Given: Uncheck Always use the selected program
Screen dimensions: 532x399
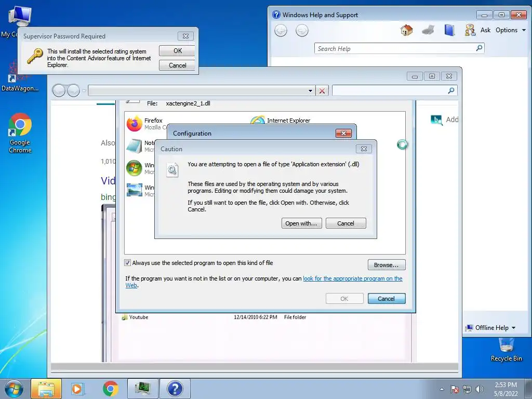Looking at the screenshot, I should pos(128,262).
